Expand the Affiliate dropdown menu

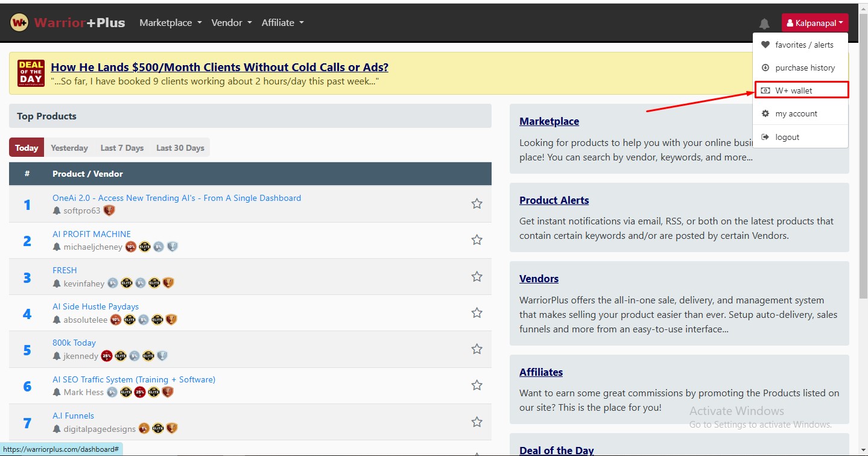click(x=283, y=23)
